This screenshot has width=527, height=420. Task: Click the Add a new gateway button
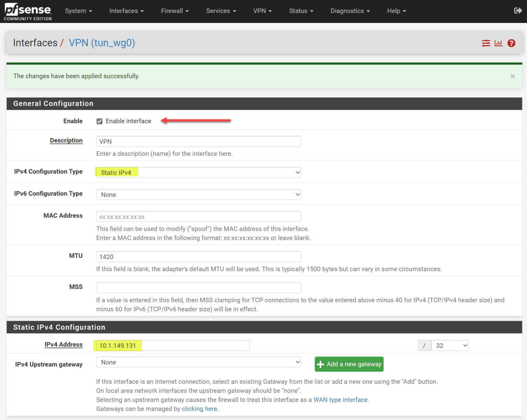[x=349, y=364]
